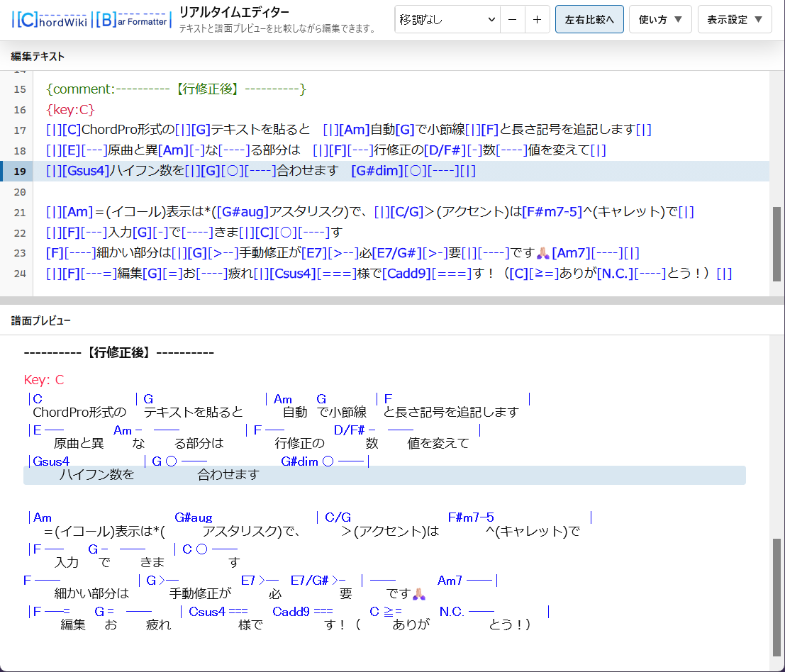Click the E7/G# chord in preview

309,581
